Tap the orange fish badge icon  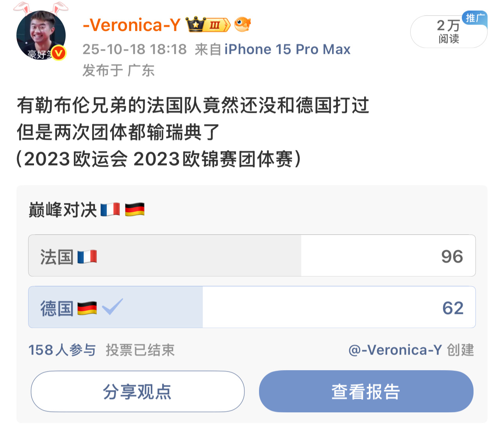[x=243, y=24]
